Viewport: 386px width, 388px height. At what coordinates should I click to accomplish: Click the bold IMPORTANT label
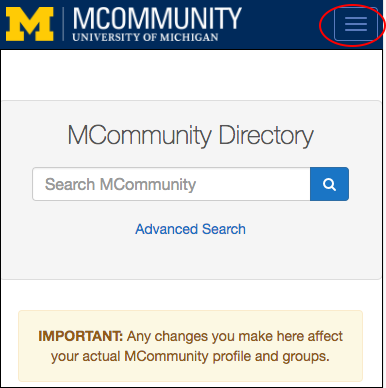[x=81, y=336]
